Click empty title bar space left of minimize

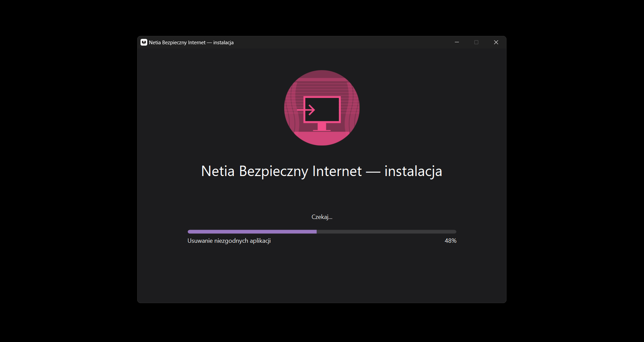(x=335, y=43)
